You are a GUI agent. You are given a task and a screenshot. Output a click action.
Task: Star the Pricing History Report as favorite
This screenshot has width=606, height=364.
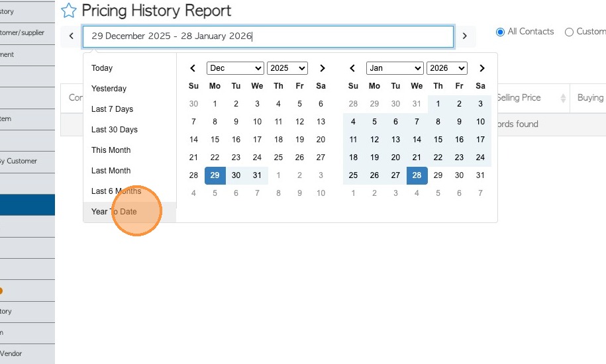click(x=69, y=11)
